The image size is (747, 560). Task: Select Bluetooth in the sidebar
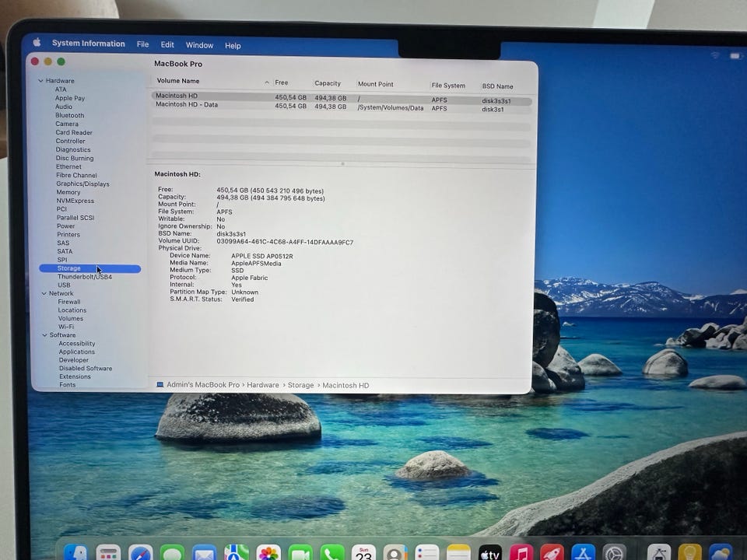coord(69,115)
